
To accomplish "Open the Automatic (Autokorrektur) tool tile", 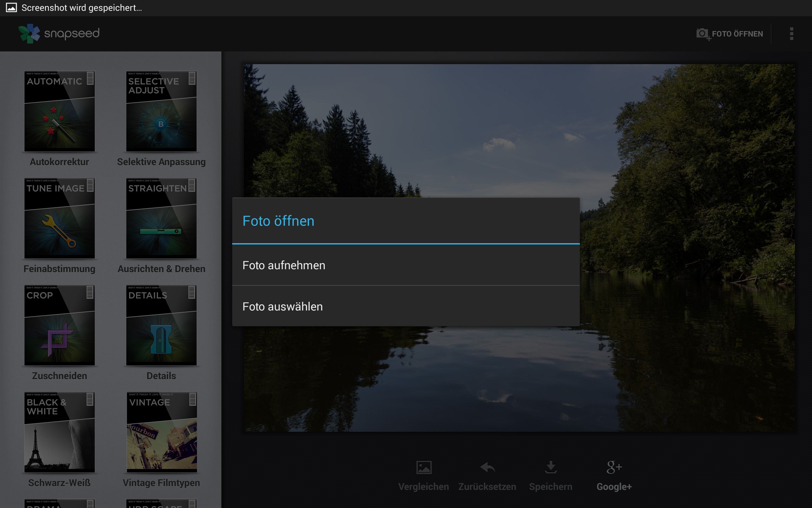I will pyautogui.click(x=59, y=111).
